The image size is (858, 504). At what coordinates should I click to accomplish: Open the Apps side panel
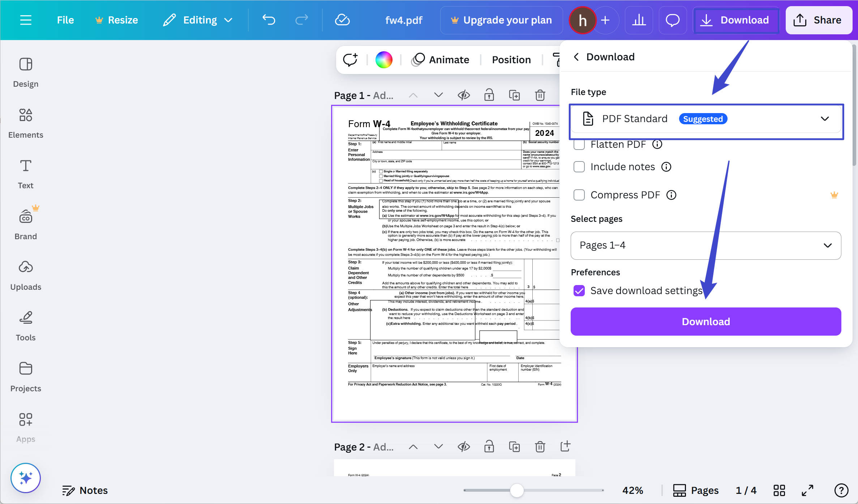[x=26, y=428]
